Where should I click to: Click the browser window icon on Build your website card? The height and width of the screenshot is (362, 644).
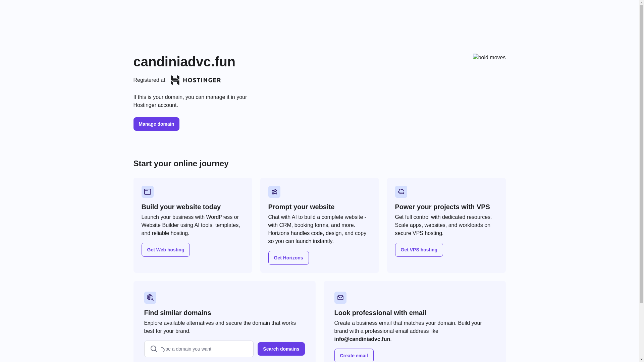(147, 192)
